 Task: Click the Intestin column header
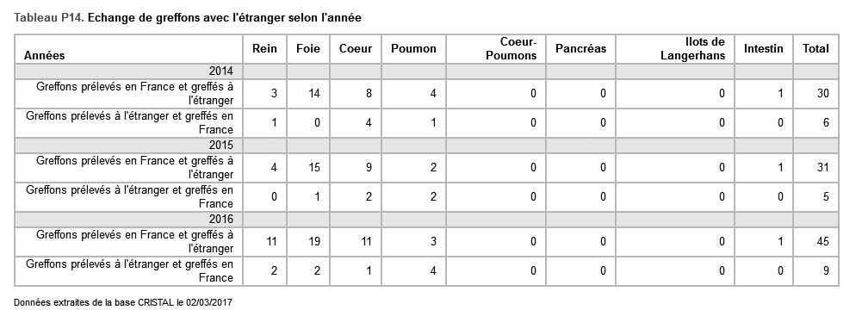[763, 49]
